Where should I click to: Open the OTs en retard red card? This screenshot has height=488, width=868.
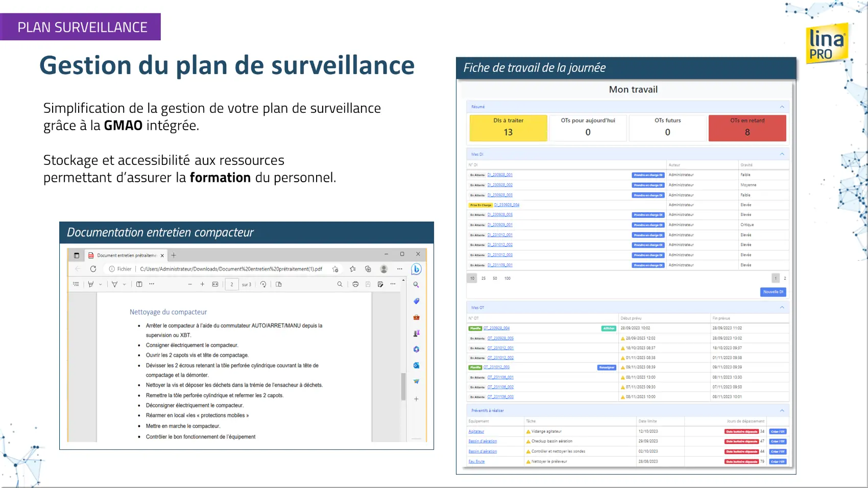[x=748, y=128]
